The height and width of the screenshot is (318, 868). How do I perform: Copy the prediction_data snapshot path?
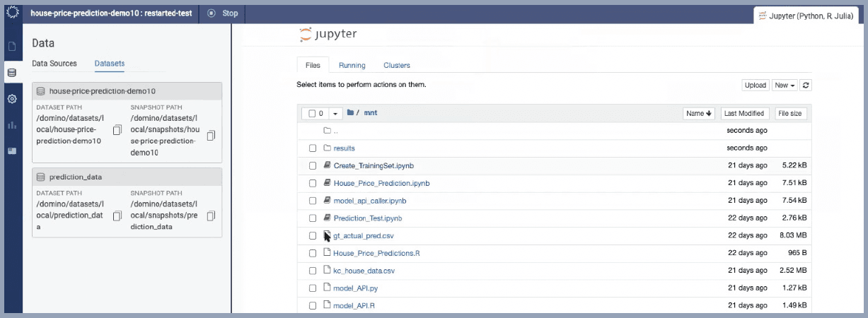pos(211,216)
